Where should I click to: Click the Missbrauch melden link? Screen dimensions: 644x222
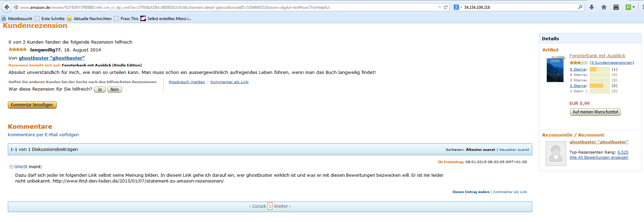[187, 82]
